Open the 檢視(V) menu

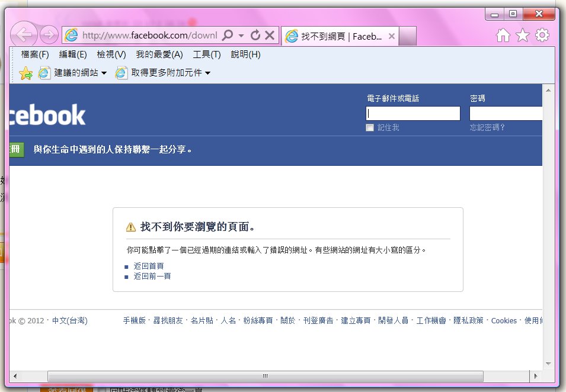[111, 54]
